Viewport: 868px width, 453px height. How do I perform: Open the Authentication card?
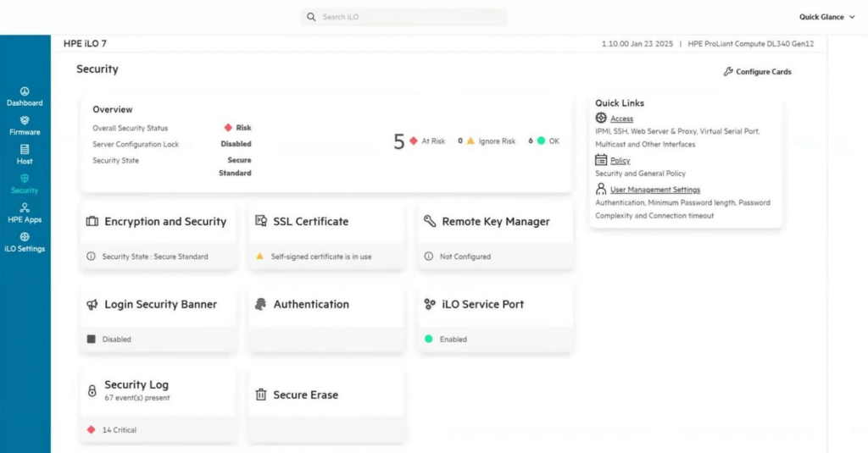[326, 319]
